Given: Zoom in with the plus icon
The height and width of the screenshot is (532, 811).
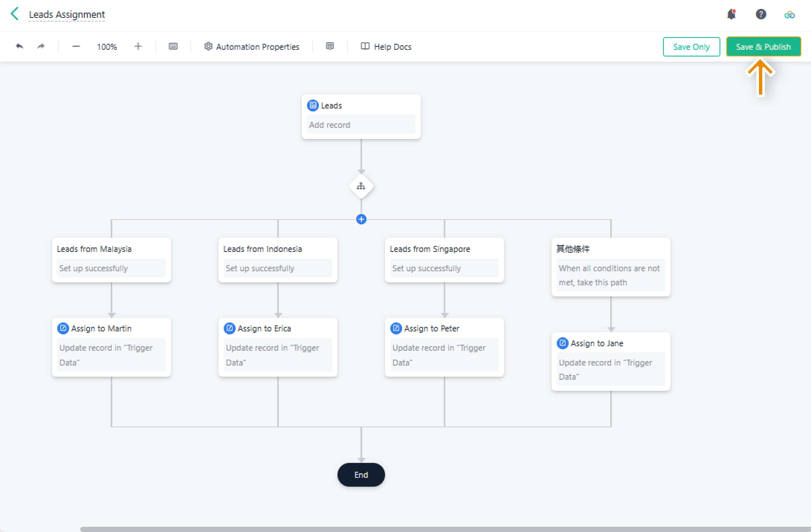Looking at the screenshot, I should [x=138, y=46].
